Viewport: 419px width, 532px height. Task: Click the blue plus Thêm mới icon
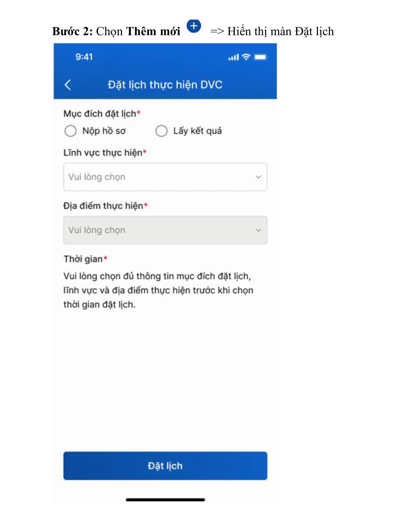194,26
